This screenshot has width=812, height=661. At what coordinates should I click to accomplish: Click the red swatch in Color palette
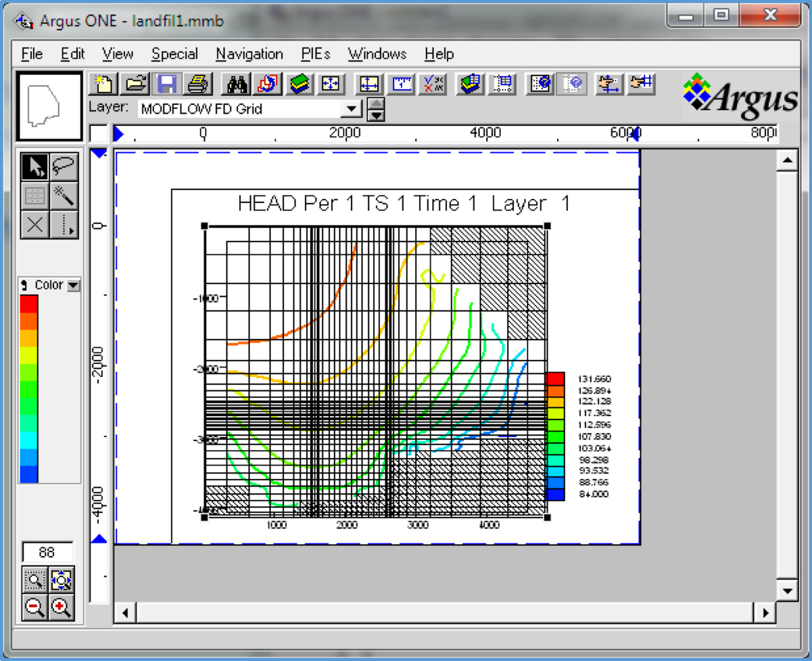[29, 304]
